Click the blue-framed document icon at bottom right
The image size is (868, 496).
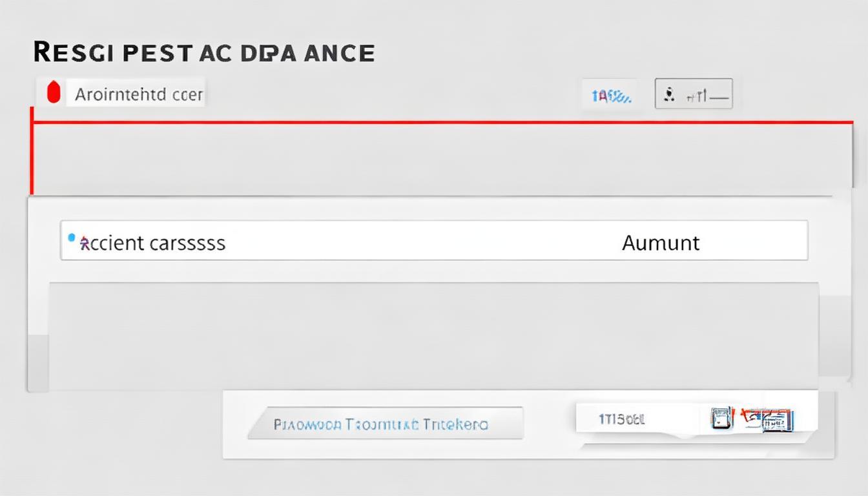(x=719, y=418)
